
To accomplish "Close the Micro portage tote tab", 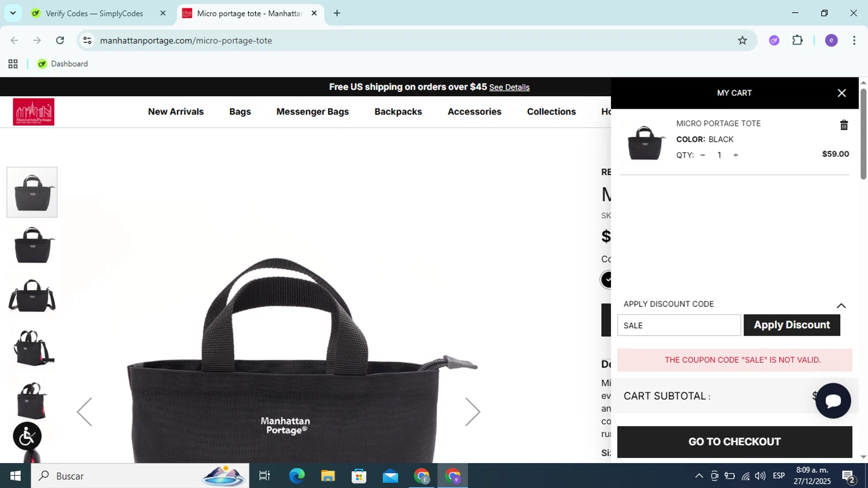I will click(314, 13).
